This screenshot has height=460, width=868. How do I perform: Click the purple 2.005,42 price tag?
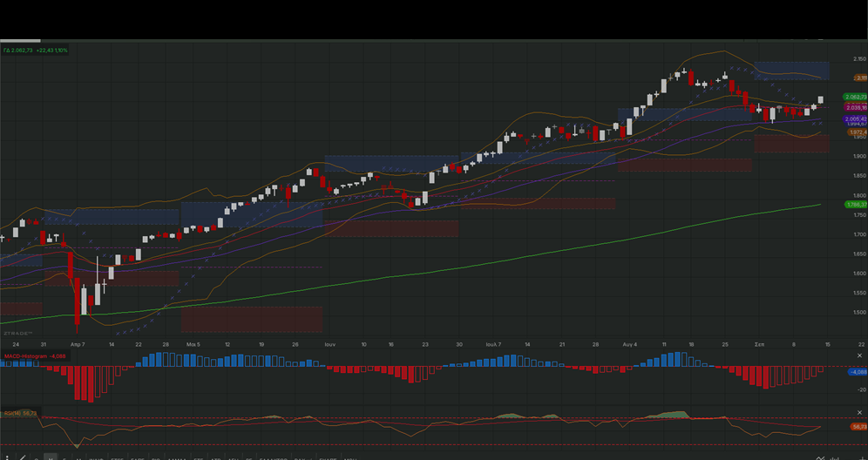[x=856, y=119]
